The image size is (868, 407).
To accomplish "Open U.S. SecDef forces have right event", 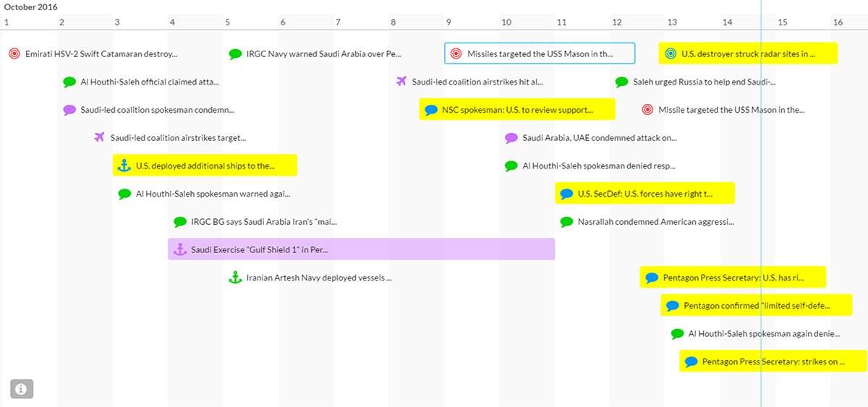I will pos(647,194).
